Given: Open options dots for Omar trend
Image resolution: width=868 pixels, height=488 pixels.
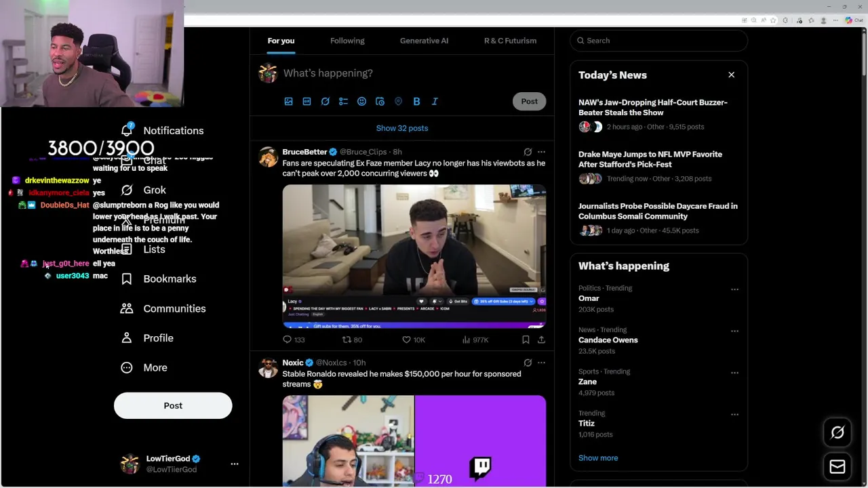Looking at the screenshot, I should tap(734, 289).
